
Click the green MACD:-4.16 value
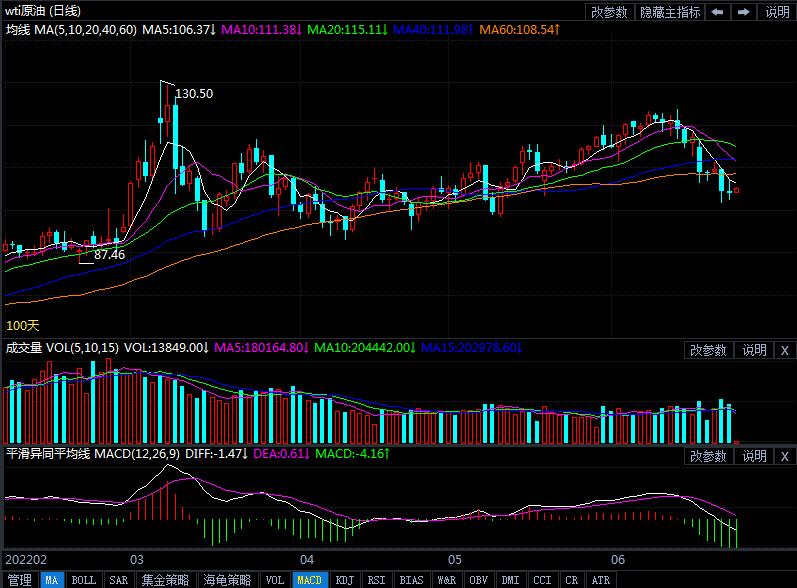(352, 453)
